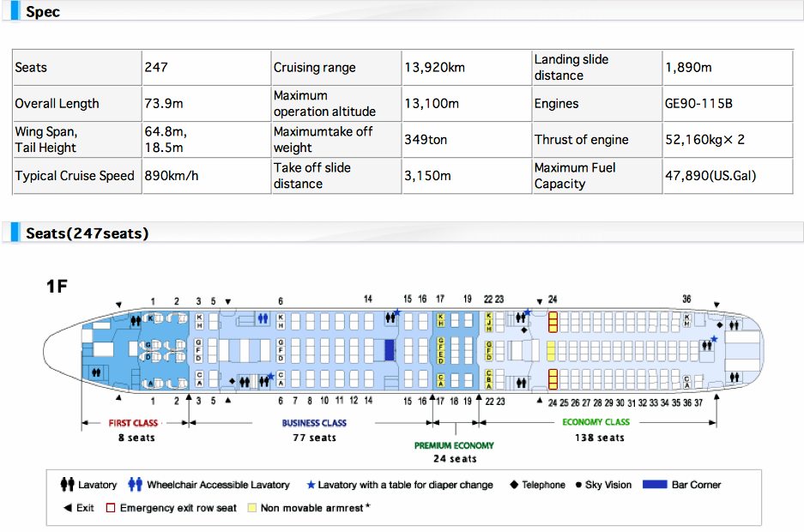Click the ECONOMY CLASS section label
The height and width of the screenshot is (532, 804).
click(595, 422)
